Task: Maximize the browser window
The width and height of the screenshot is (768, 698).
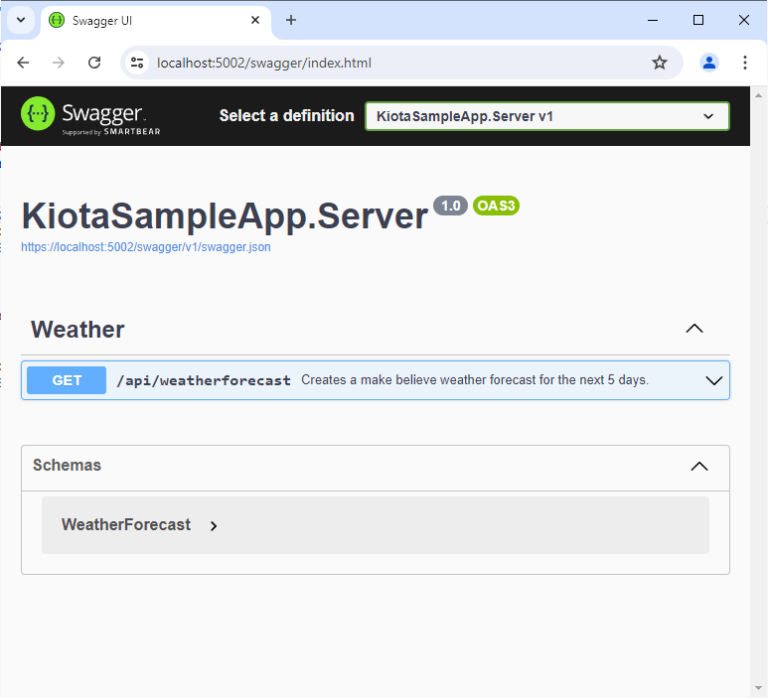Action: pos(698,20)
